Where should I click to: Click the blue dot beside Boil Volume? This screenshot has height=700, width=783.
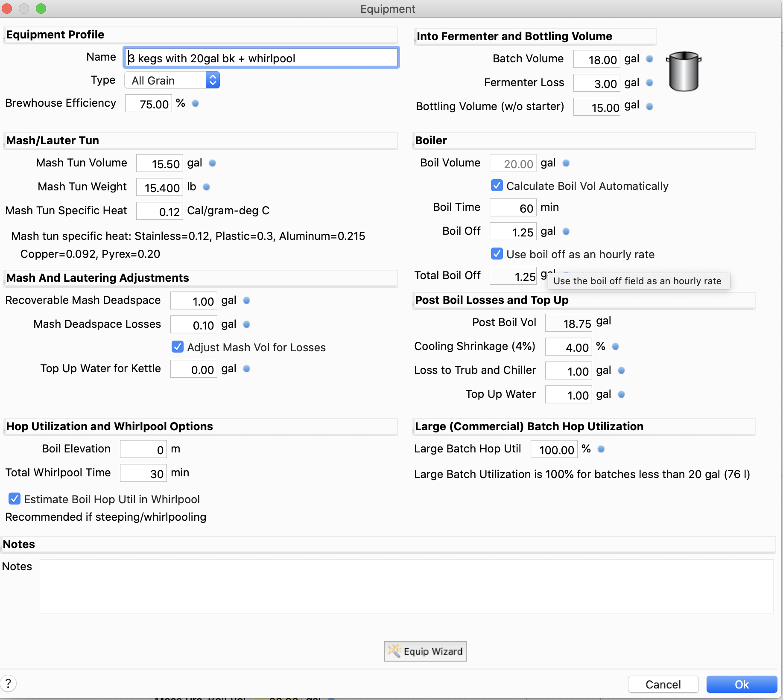pos(566,163)
